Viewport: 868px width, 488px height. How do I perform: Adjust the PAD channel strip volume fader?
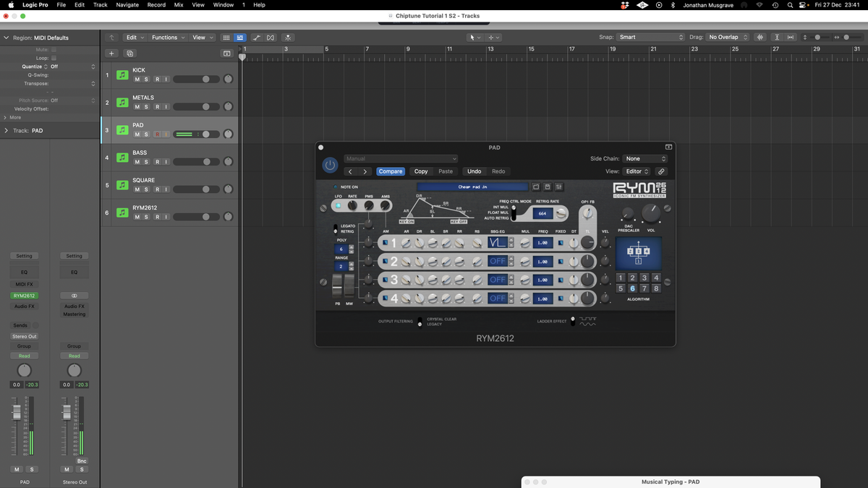tap(17, 413)
